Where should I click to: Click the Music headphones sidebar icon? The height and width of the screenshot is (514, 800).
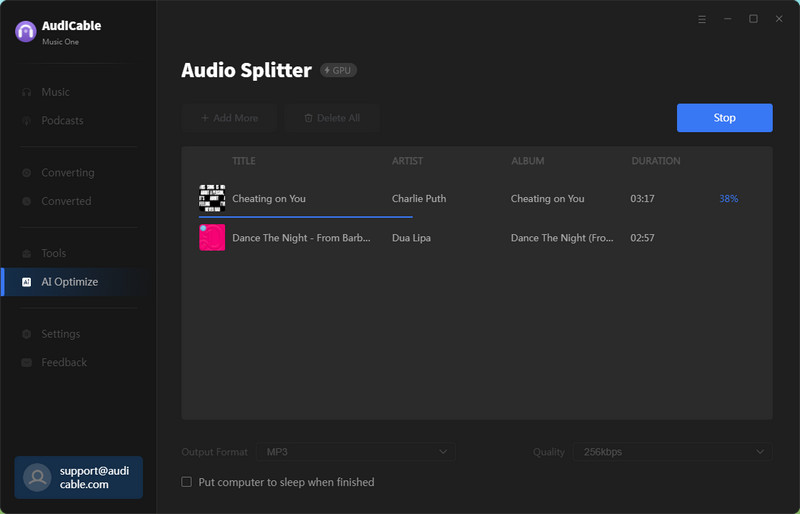[x=27, y=92]
